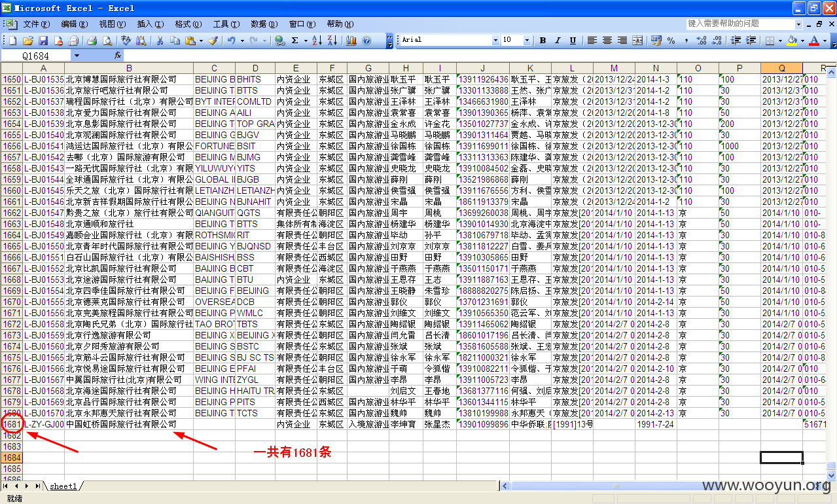The width and height of the screenshot is (837, 504).
Task: Sort descending Z to A
Action: tap(332, 41)
